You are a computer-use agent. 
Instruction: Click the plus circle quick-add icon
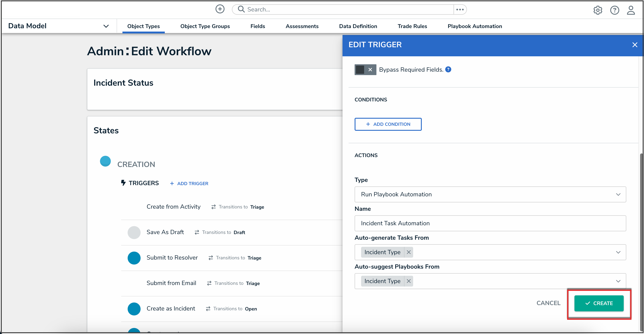(220, 9)
